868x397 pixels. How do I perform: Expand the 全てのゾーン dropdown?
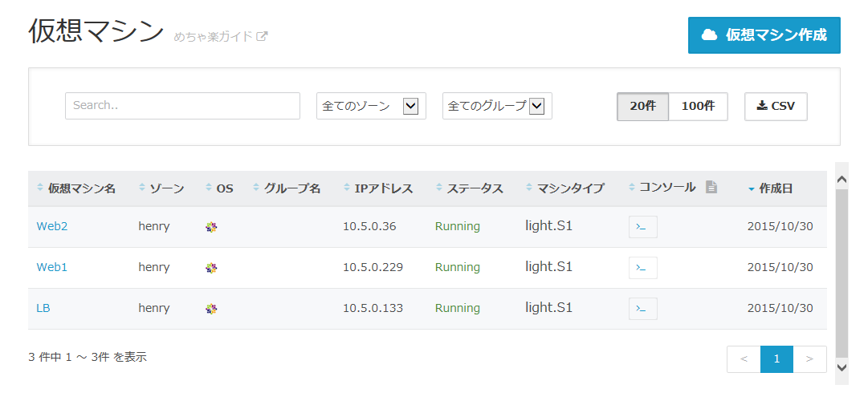371,106
